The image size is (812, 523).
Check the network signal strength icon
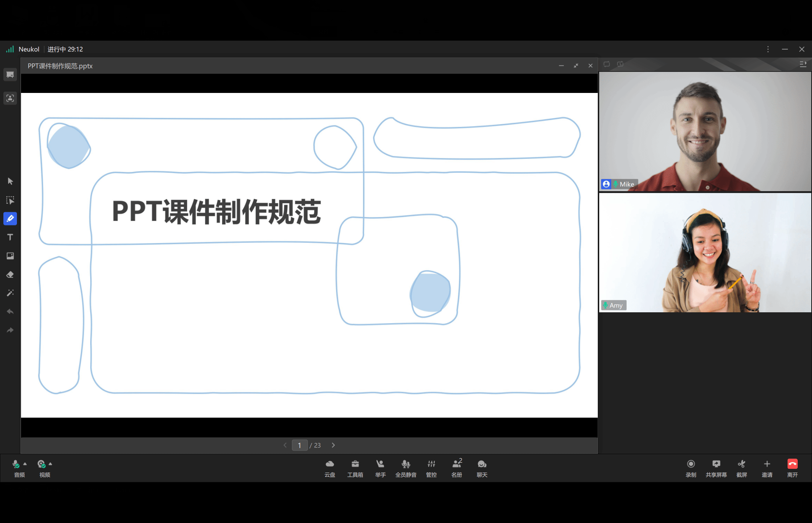pos(10,49)
